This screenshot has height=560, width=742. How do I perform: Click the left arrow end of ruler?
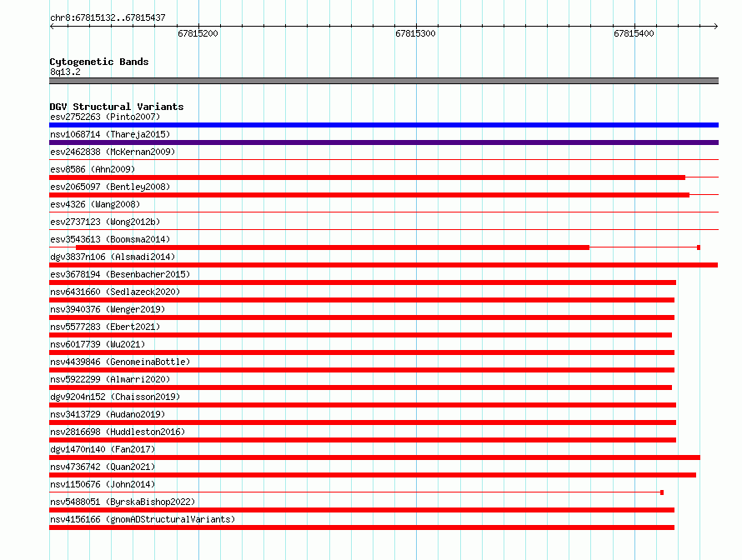(52, 26)
